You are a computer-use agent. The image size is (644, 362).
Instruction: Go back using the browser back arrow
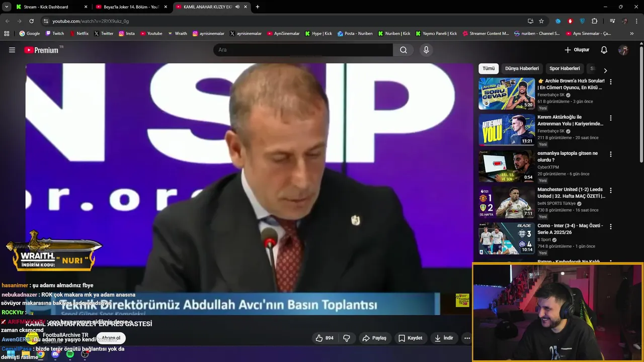click(x=7, y=21)
